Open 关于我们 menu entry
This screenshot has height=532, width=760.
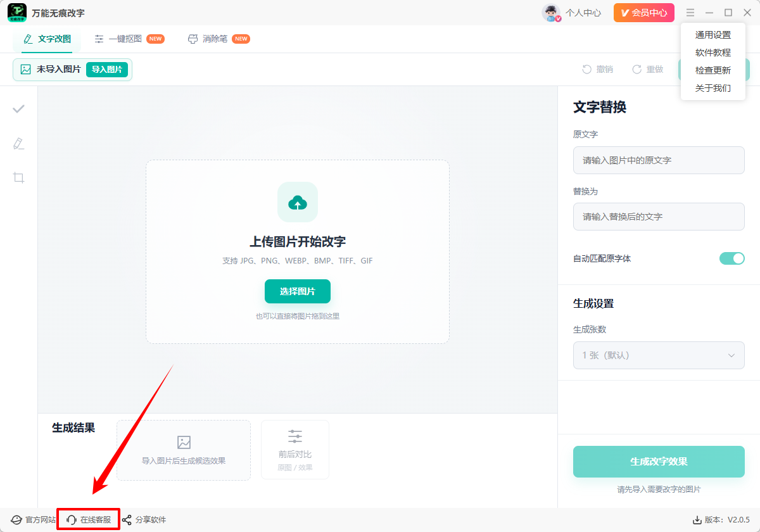point(713,88)
